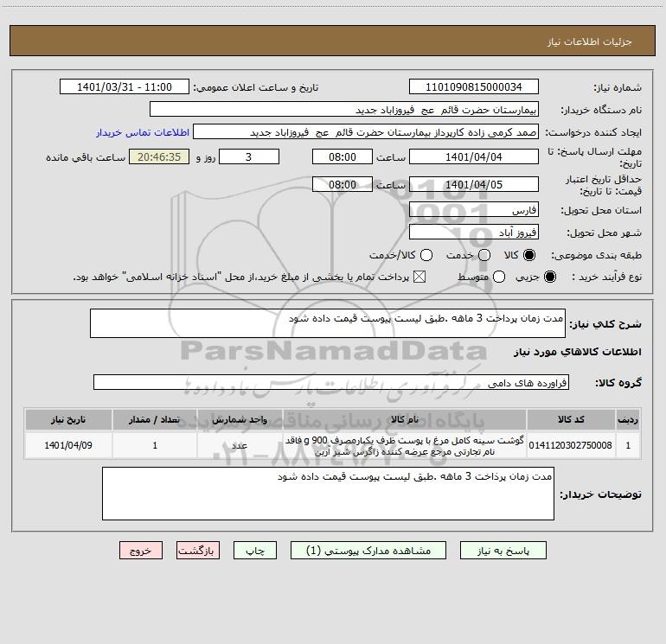Click the ردیف column header
The image size is (666, 644).
(x=628, y=419)
